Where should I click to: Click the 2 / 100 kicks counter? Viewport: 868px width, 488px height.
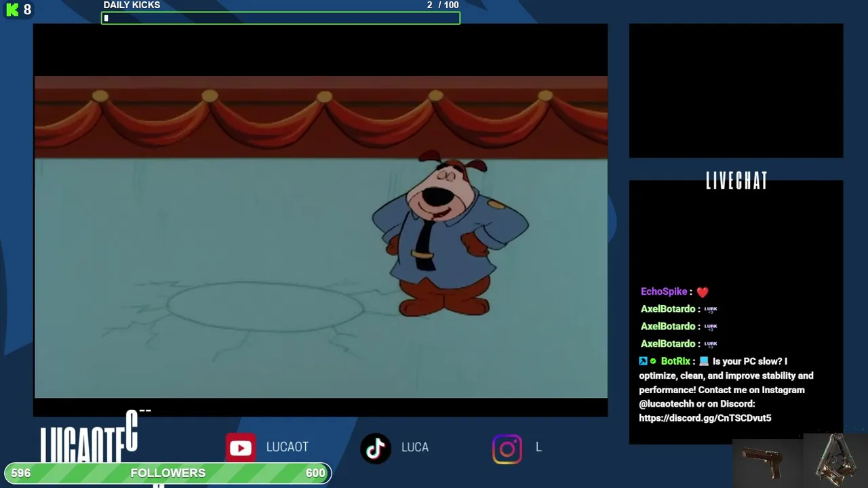tap(443, 5)
